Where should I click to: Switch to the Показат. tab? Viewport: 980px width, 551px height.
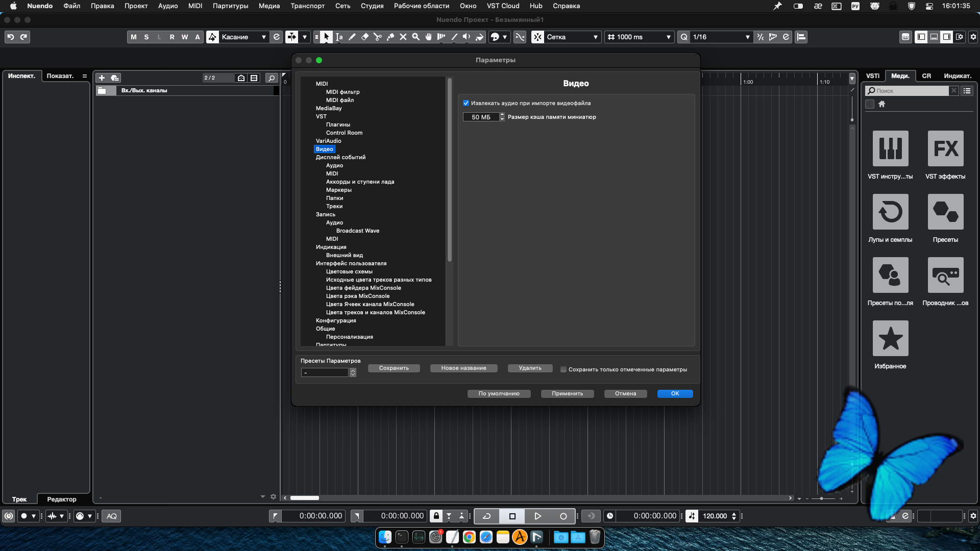point(60,76)
